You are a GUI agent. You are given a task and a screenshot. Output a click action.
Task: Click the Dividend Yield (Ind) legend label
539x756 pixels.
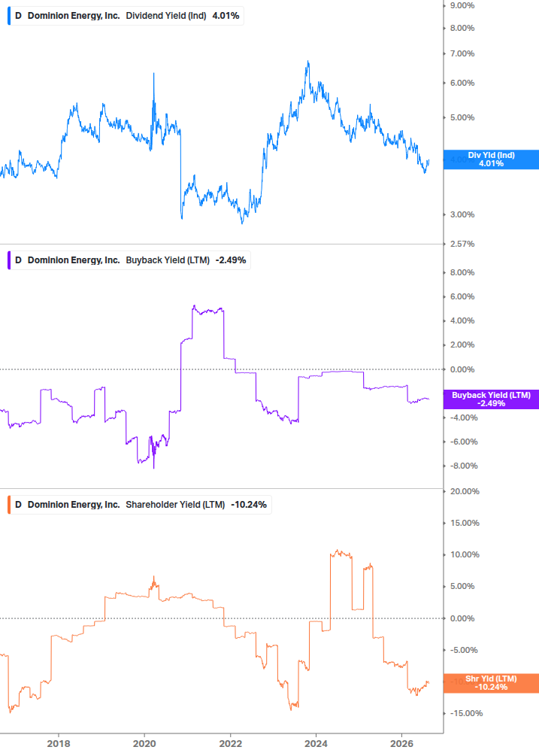pos(165,16)
